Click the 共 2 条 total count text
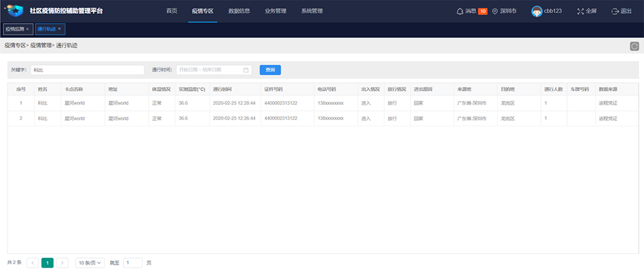The width and height of the screenshot is (644, 273). pyautogui.click(x=14, y=262)
